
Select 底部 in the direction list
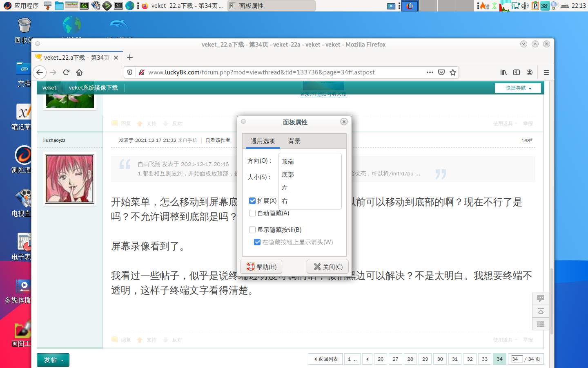[310, 175]
